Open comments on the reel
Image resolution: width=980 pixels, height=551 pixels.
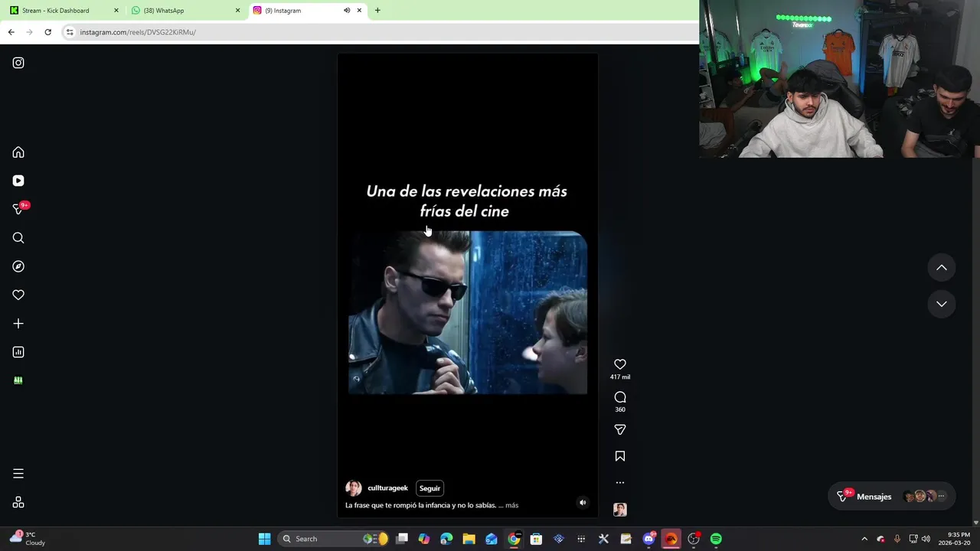(x=620, y=397)
